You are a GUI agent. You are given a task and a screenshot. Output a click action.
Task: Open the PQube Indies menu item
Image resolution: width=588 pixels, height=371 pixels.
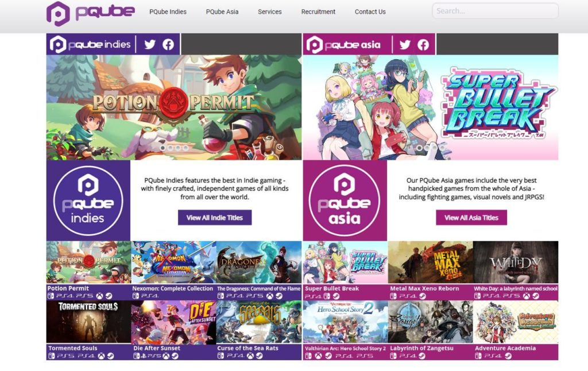coord(168,11)
